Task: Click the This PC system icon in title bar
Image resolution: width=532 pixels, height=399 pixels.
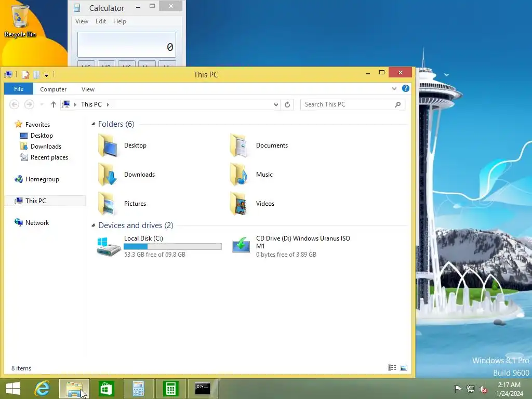Action: (x=9, y=75)
